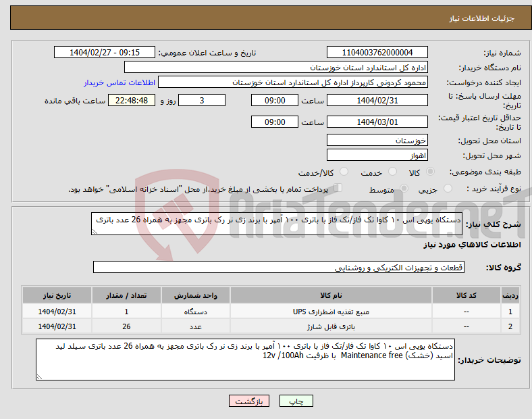
Task: Click the باتری قابل شارژ cell
Action: click(x=331, y=326)
